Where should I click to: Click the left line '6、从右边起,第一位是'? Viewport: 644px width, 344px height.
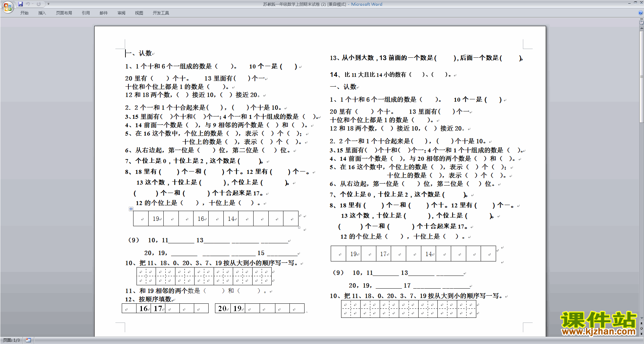(x=160, y=150)
